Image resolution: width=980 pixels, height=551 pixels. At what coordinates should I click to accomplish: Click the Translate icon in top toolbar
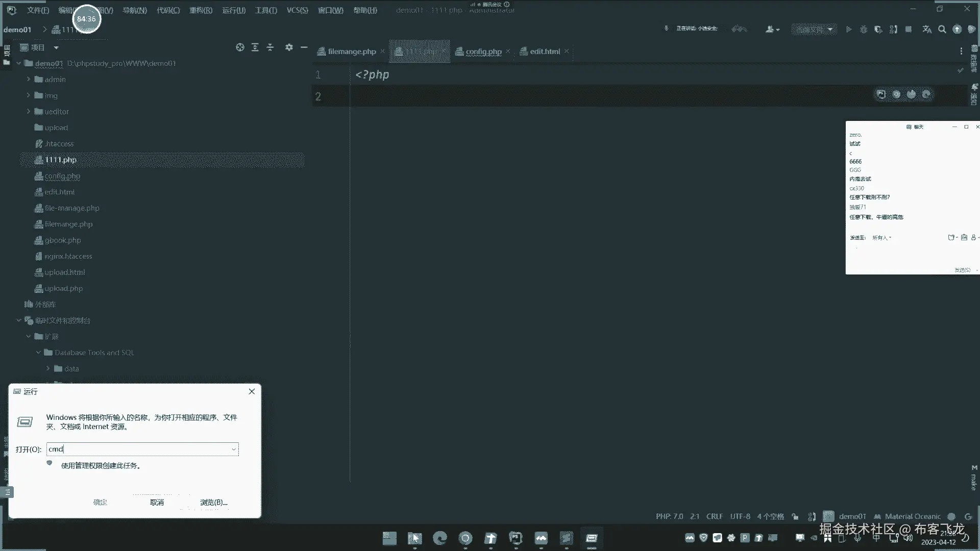pyautogui.click(x=927, y=30)
